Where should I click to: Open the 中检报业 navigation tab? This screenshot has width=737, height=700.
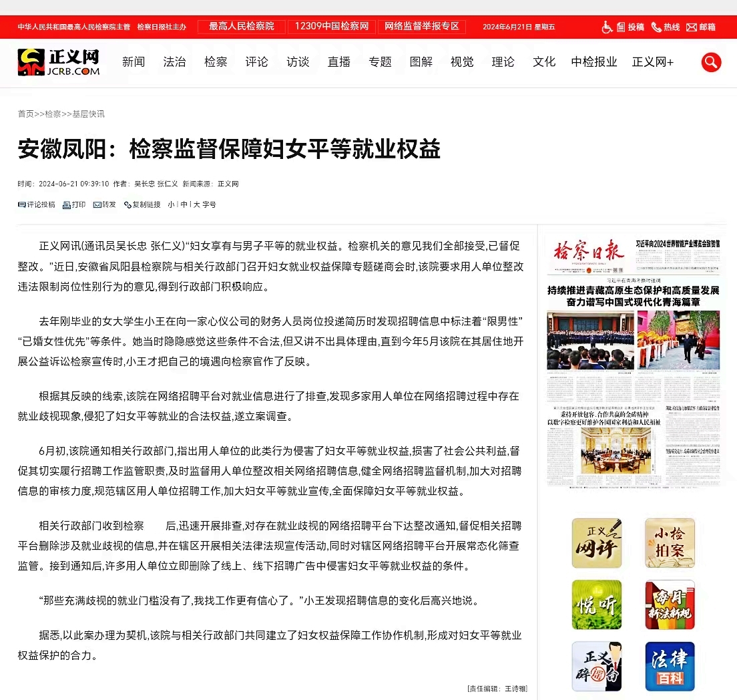point(594,62)
